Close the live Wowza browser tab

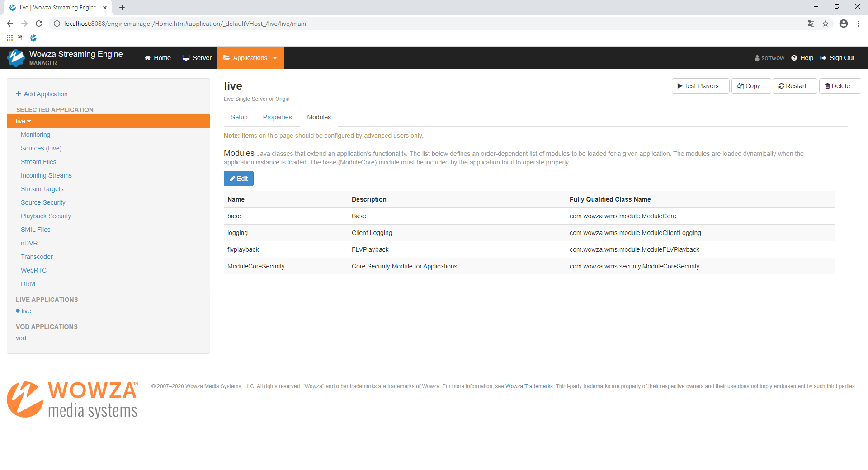click(105, 8)
